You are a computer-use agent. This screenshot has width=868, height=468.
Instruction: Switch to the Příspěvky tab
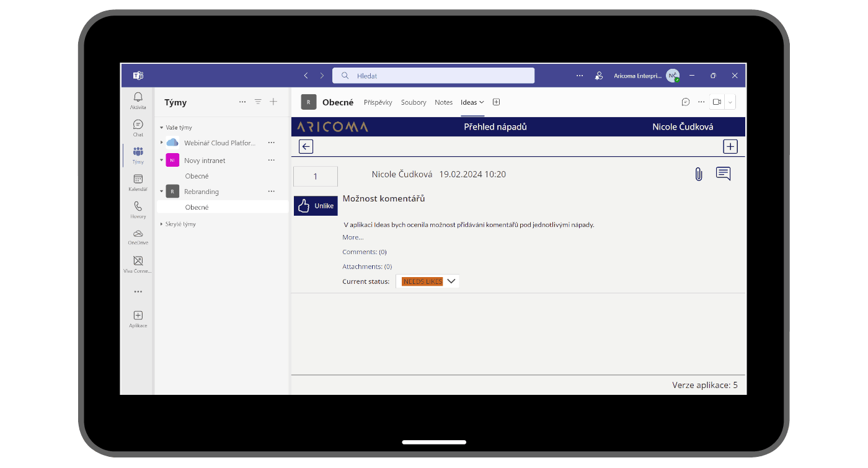pyautogui.click(x=378, y=102)
